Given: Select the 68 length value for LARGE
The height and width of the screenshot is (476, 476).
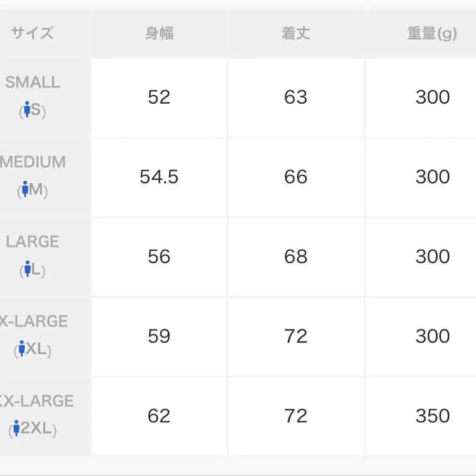Looking at the screenshot, I should [x=296, y=256].
